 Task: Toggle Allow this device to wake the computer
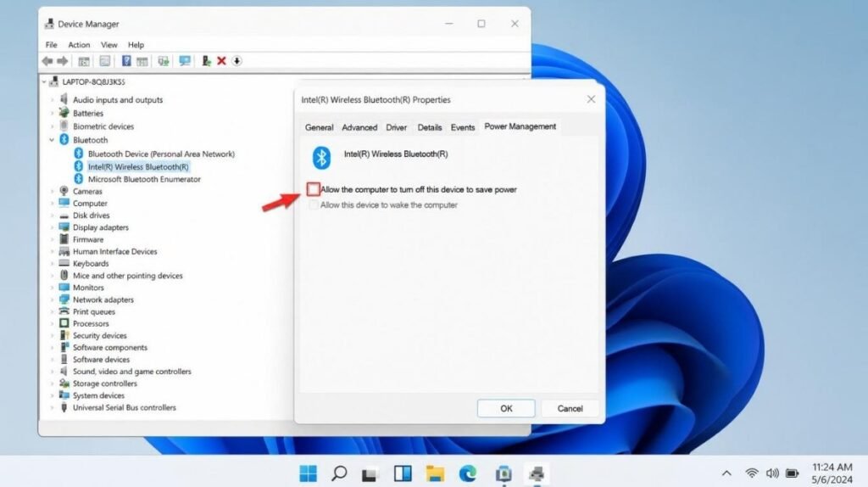[314, 205]
